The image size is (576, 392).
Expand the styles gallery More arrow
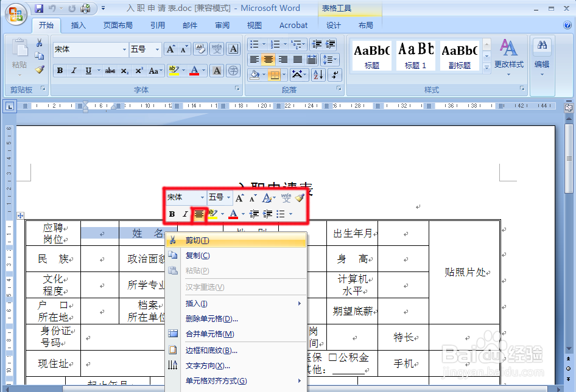pos(486,68)
